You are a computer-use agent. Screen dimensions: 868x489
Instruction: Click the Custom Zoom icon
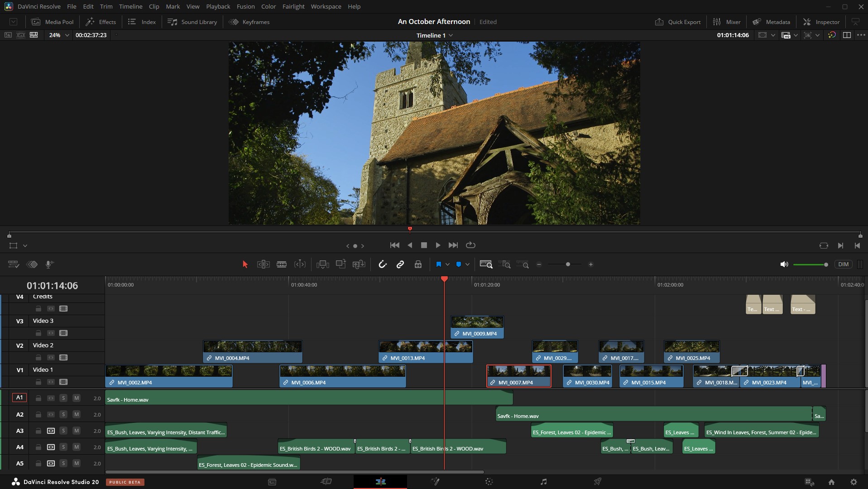click(523, 264)
